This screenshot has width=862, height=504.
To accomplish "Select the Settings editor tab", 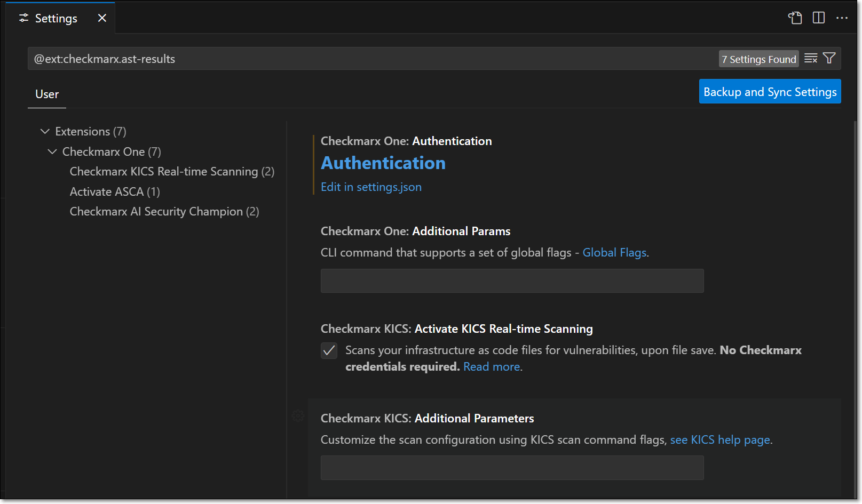I will click(x=60, y=18).
